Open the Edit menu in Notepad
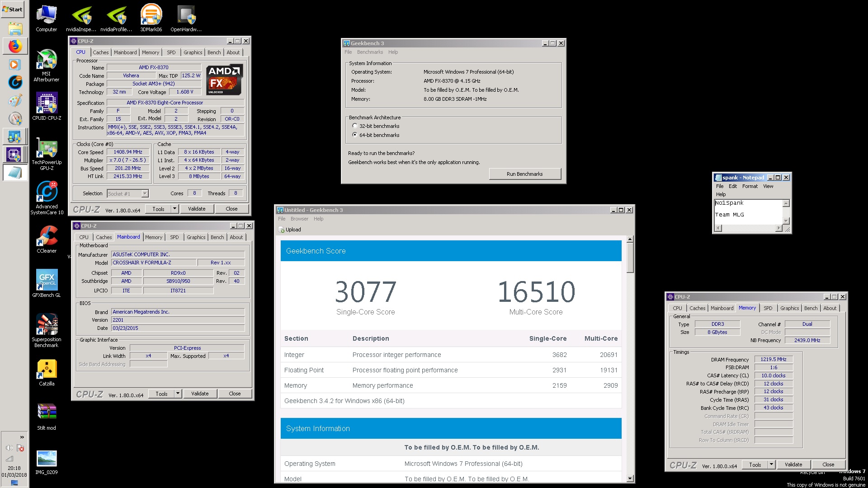This screenshot has height=488, width=868. (732, 186)
